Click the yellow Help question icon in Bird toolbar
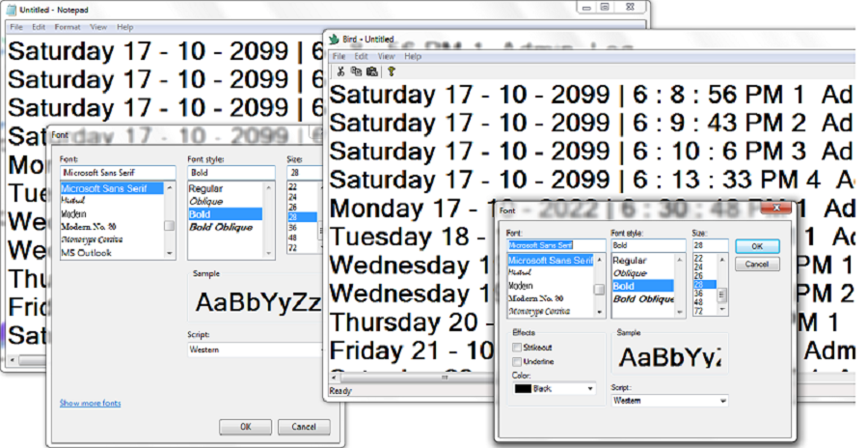Screen dimensions: 868x448 pyautogui.click(x=392, y=71)
